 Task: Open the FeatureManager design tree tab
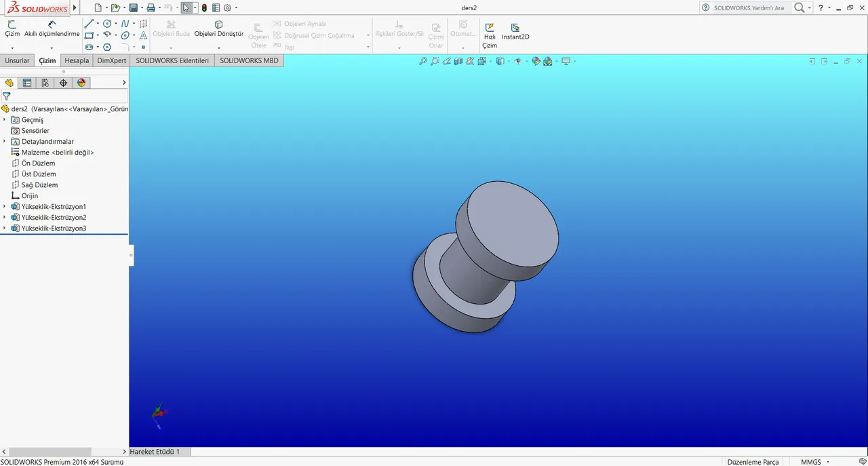click(x=9, y=83)
